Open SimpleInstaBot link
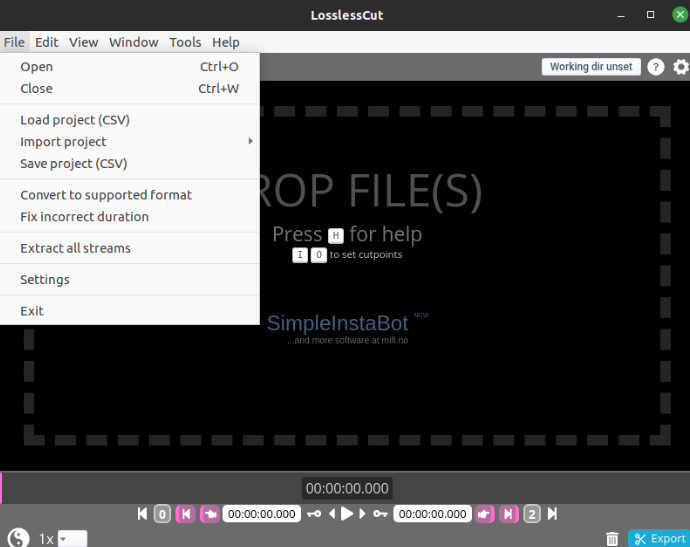This screenshot has width=690, height=547. [x=338, y=323]
